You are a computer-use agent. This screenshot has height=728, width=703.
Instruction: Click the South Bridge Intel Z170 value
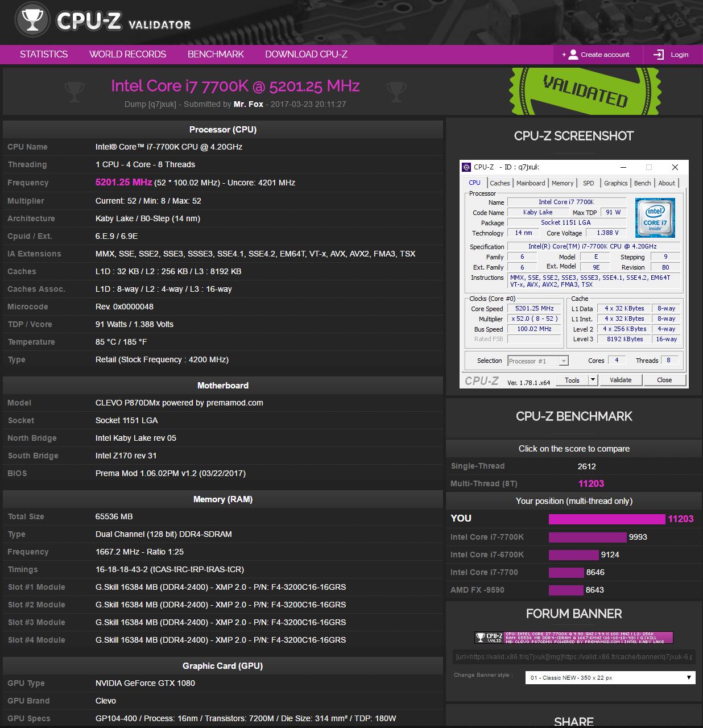coord(126,456)
